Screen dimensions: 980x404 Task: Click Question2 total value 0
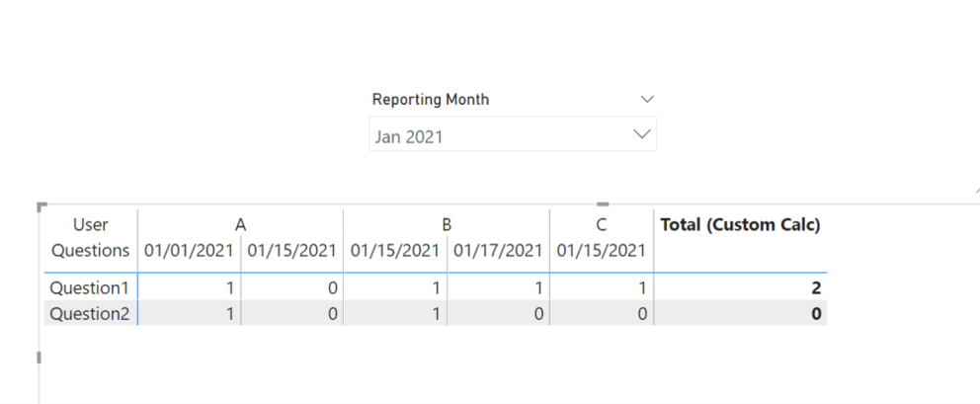(816, 314)
